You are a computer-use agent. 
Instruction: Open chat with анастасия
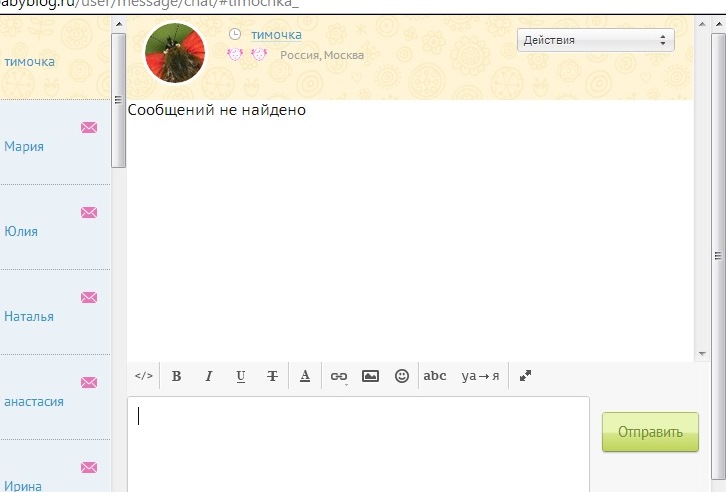pyautogui.click(x=55, y=398)
